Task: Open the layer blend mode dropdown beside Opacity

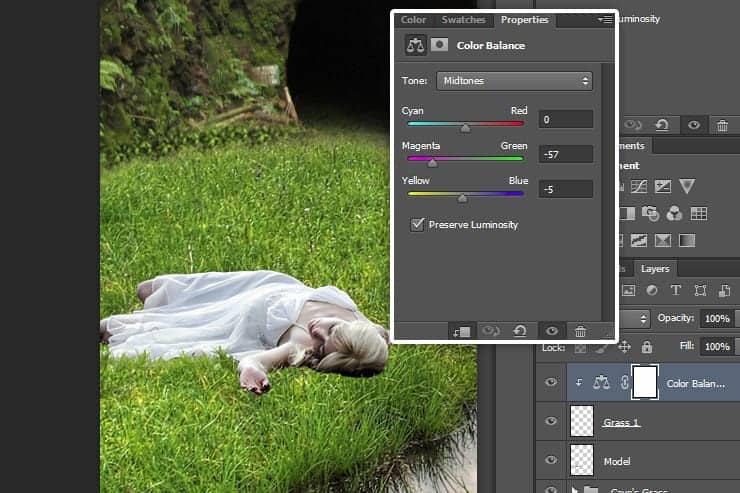Action: click(634, 318)
